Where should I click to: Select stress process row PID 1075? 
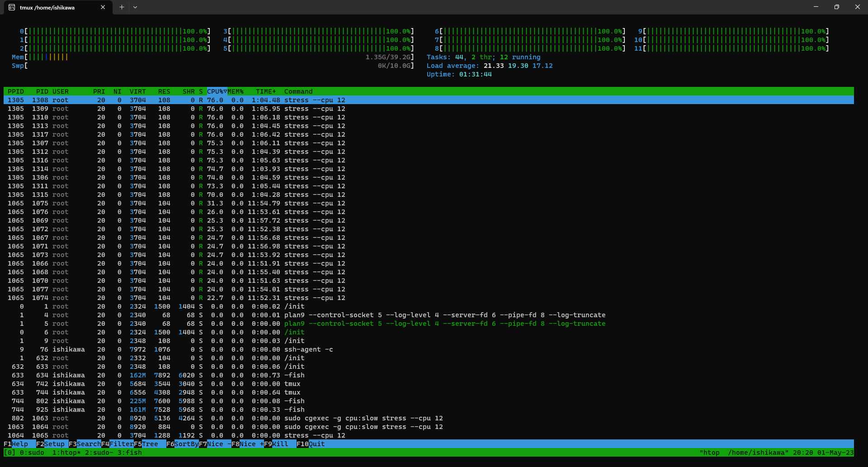pos(429,203)
